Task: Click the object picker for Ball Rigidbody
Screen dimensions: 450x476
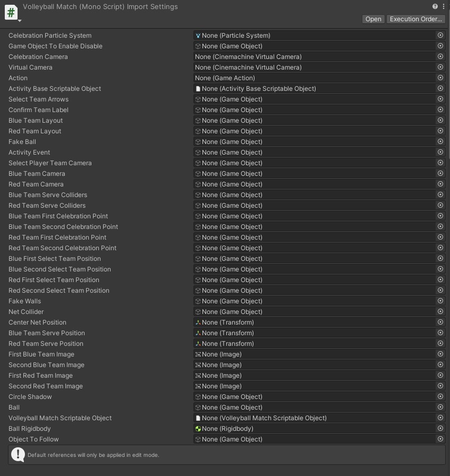Action: tap(440, 428)
